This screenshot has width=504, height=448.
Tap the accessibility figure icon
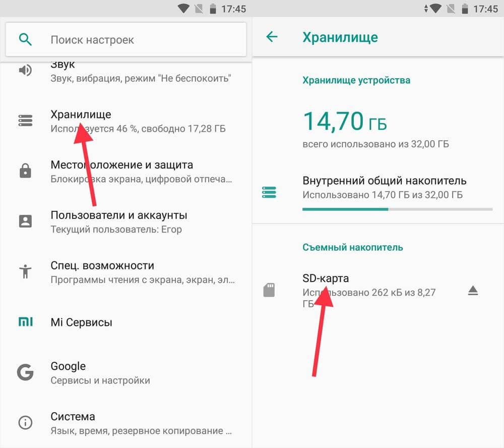click(25, 271)
